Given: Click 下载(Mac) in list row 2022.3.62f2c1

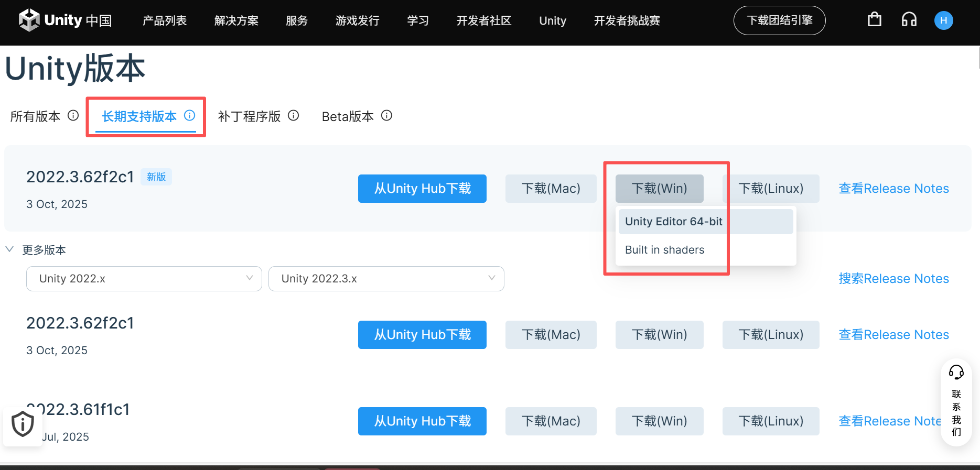Looking at the screenshot, I should click(551, 335).
